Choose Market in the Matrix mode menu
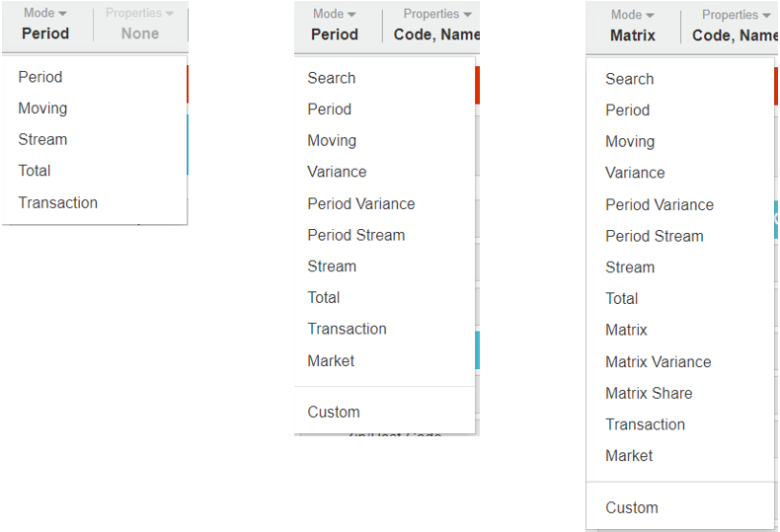This screenshot has width=780, height=532. [629, 455]
